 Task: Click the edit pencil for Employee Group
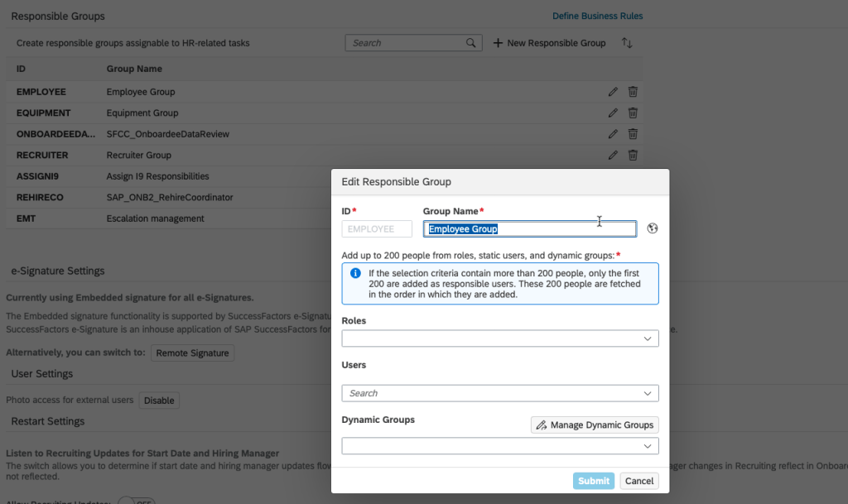(613, 92)
